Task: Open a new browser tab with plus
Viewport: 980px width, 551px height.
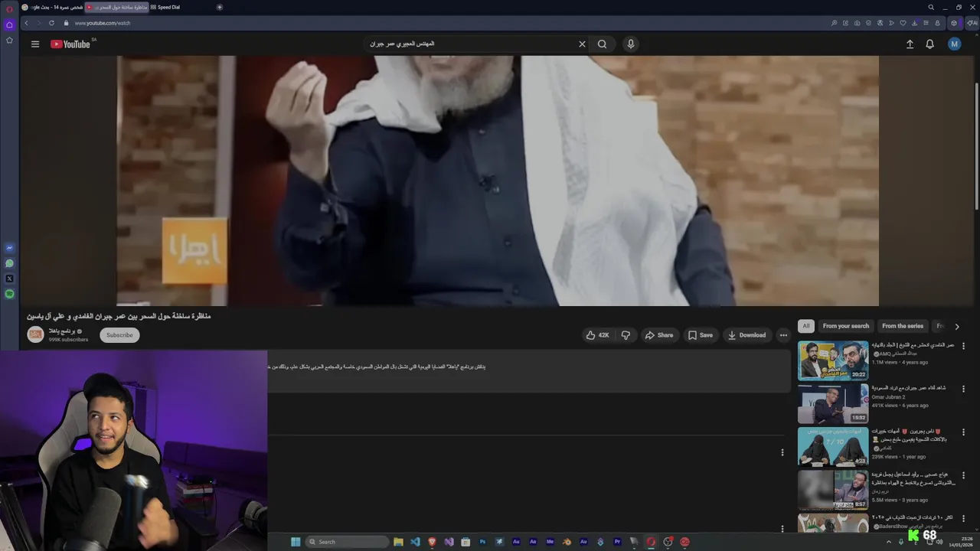Action: 220,7
